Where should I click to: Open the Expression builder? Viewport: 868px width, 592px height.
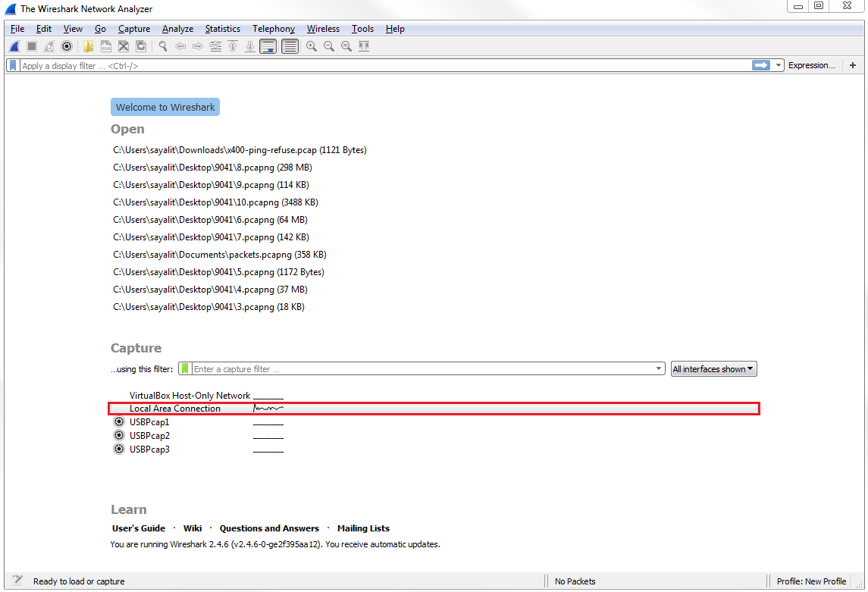click(x=812, y=65)
